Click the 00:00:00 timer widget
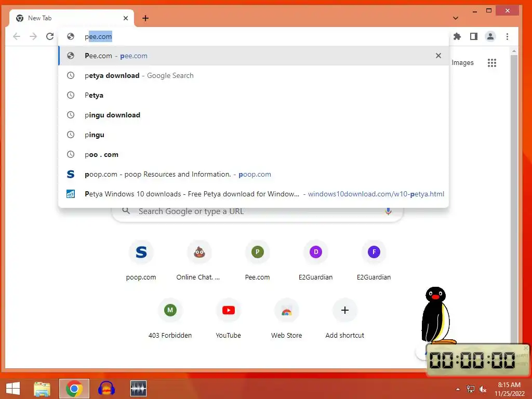 tap(478, 360)
